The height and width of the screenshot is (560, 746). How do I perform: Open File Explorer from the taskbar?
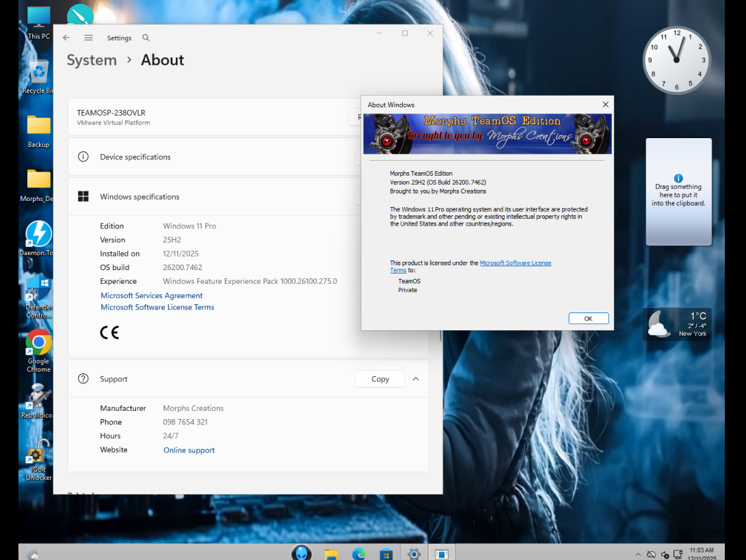click(x=331, y=554)
